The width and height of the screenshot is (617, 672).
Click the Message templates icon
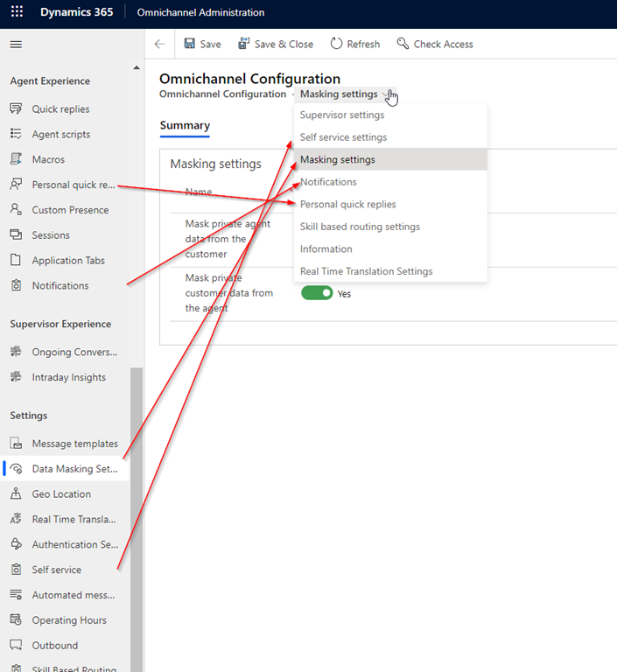[16, 443]
